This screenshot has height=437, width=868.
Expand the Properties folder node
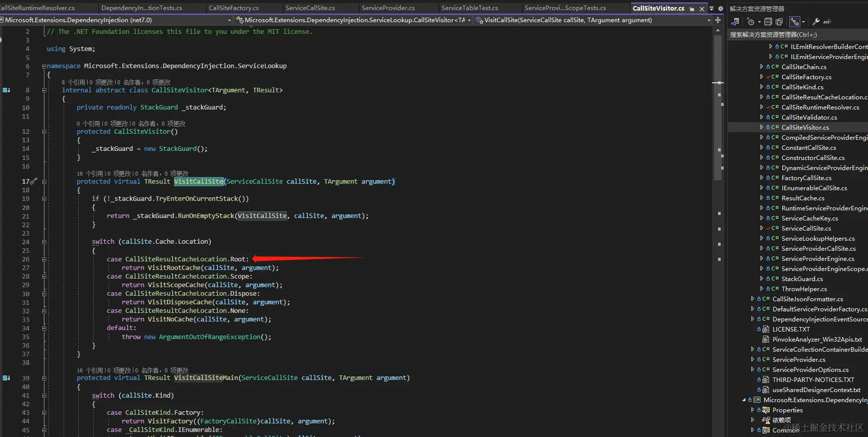tap(752, 410)
